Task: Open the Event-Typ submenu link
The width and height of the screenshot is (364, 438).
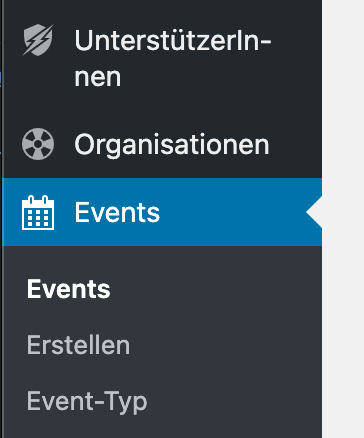Action: (87, 402)
